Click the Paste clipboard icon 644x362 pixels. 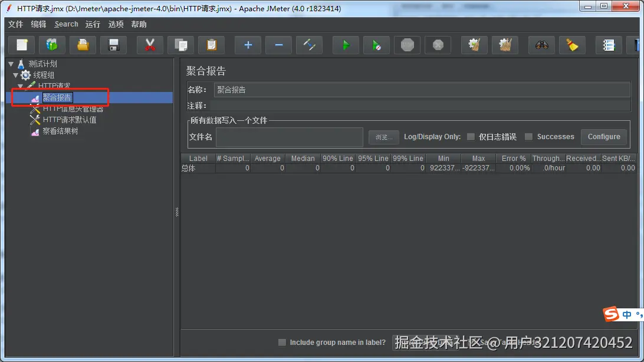(x=212, y=45)
